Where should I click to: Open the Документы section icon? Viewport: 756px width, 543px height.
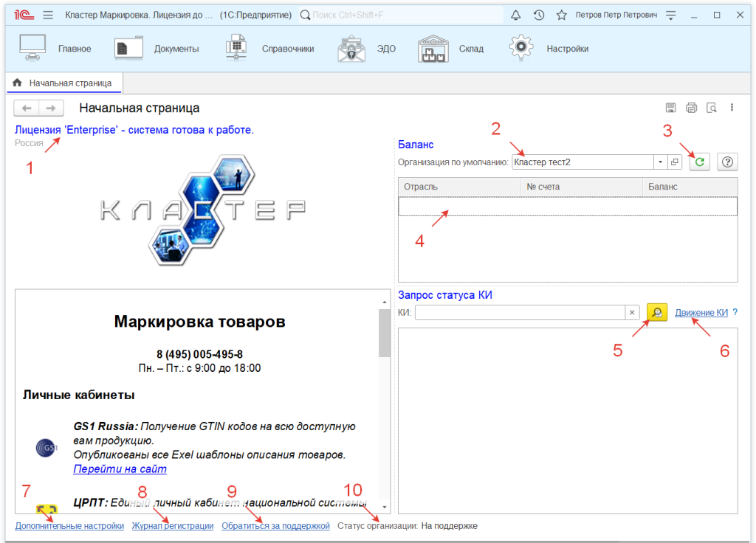coord(128,48)
